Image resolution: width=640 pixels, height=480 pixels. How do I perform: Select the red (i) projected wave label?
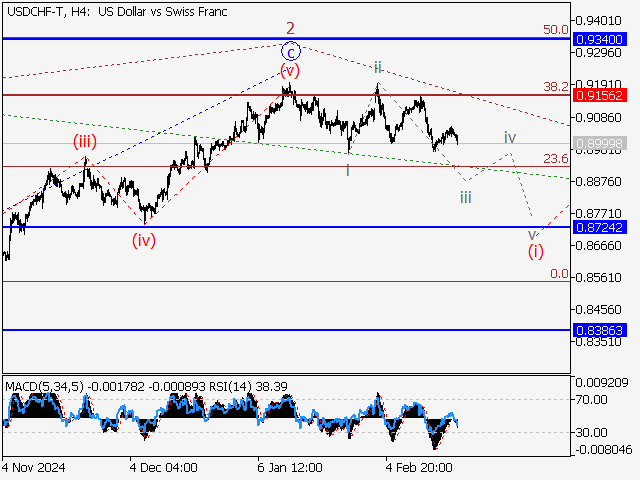(x=536, y=250)
